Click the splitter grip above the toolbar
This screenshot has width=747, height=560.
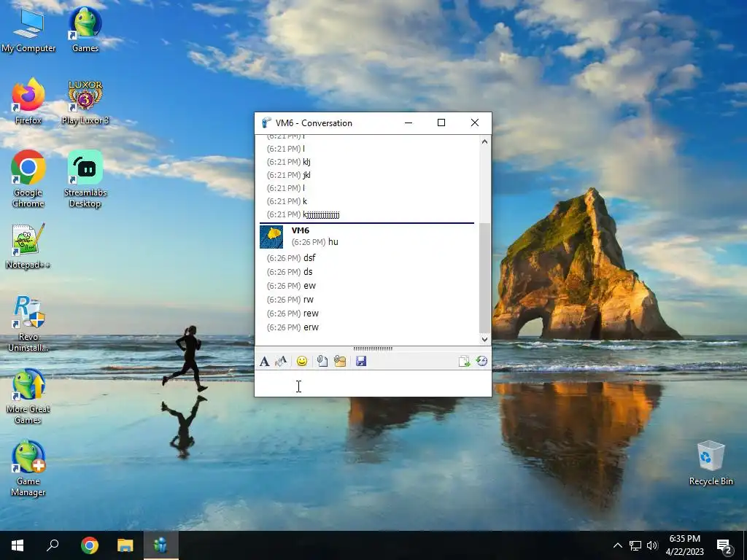click(373, 349)
